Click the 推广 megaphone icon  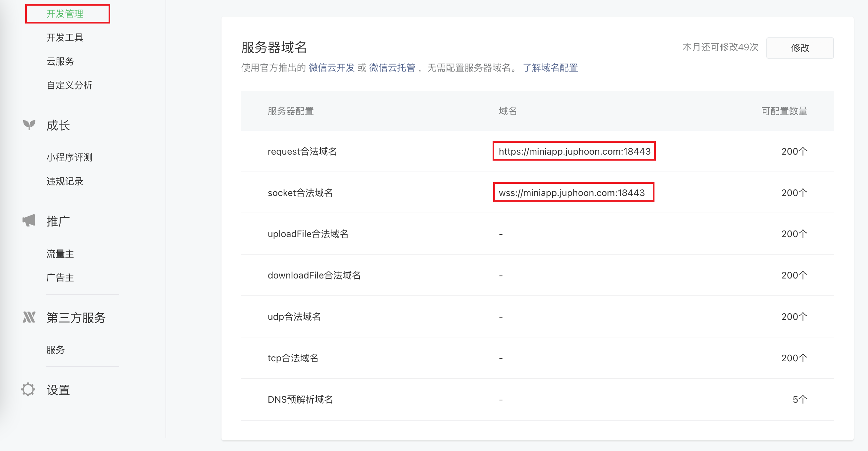coord(29,221)
